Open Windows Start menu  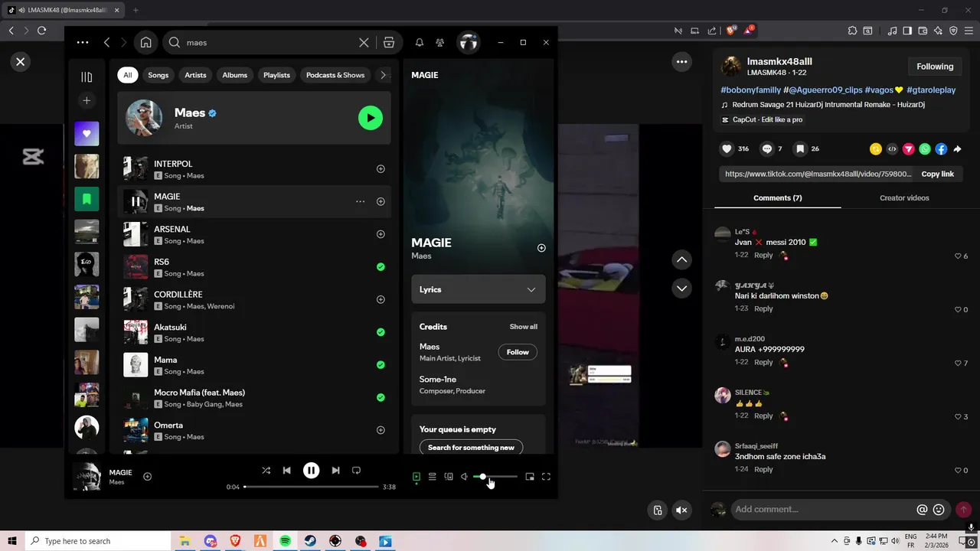(x=12, y=541)
